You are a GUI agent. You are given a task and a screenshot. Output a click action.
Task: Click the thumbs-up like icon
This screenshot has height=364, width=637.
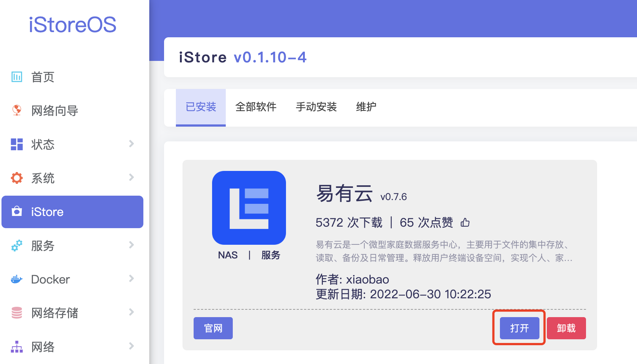tap(465, 222)
